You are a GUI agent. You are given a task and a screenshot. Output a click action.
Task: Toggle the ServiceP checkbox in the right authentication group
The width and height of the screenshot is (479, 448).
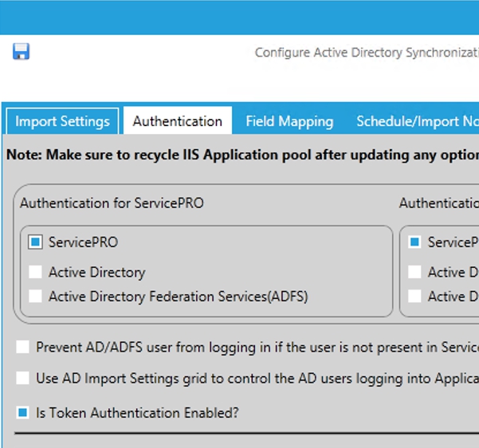tap(414, 242)
